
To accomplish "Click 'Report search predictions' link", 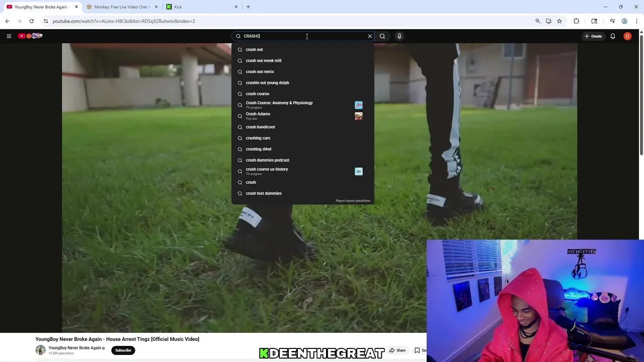I will coord(353,201).
